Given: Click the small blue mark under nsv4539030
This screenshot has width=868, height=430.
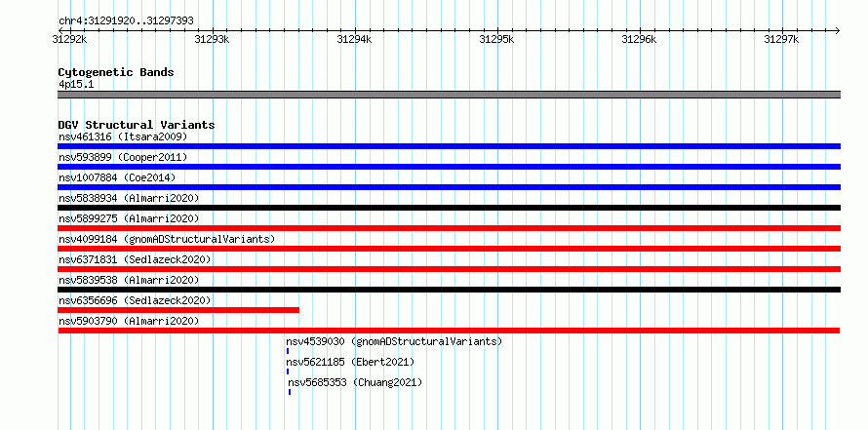Looking at the screenshot, I should click(x=288, y=351).
